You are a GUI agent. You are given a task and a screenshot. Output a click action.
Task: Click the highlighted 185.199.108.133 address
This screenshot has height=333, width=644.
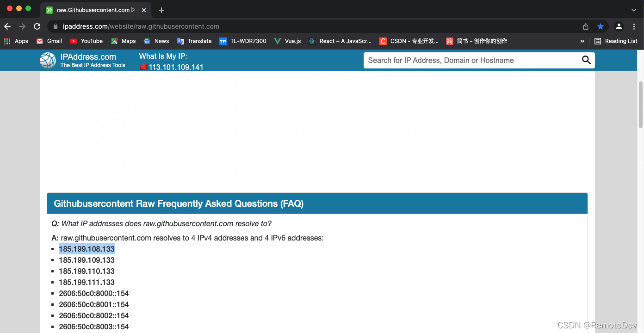point(87,249)
